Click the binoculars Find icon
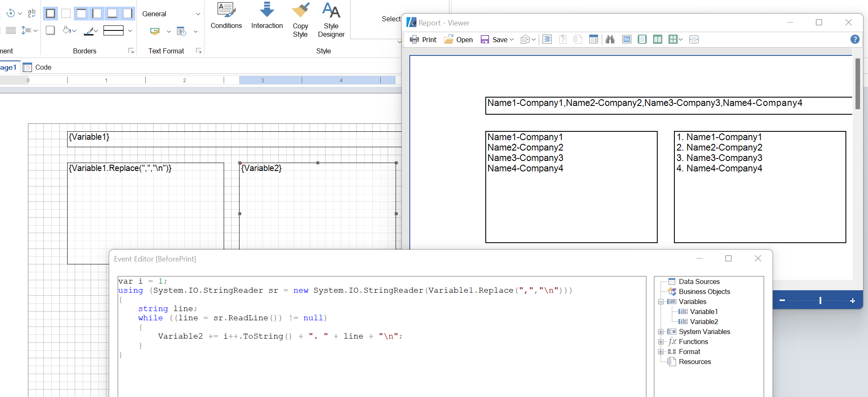The image size is (868, 397). click(610, 40)
